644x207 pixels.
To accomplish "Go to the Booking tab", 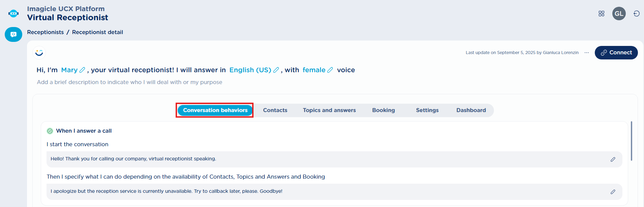I will point(383,110).
